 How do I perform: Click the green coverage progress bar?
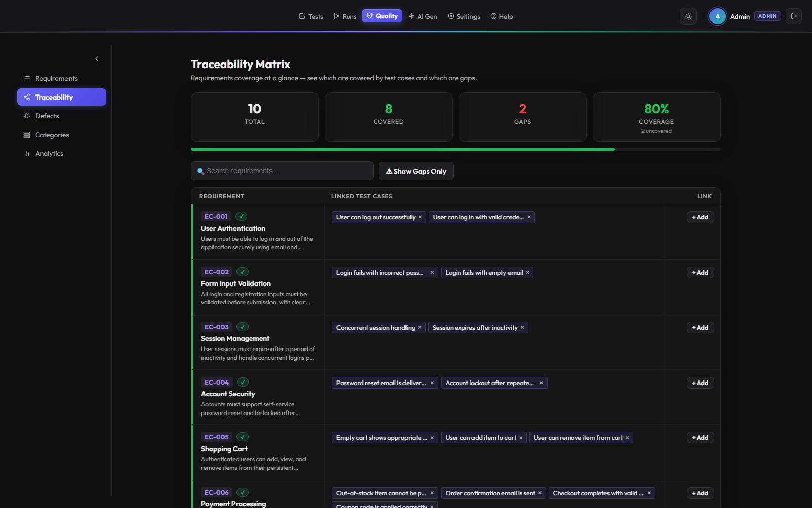click(402, 149)
